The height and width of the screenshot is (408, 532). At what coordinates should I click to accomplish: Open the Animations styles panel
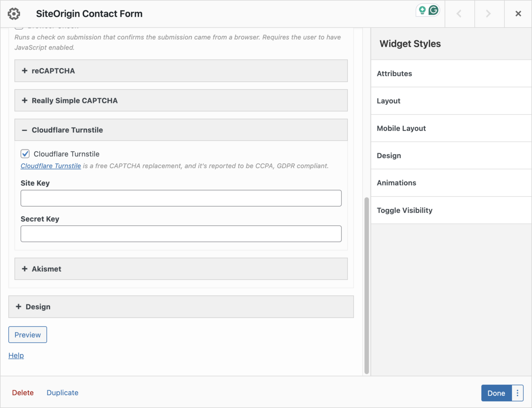point(396,183)
